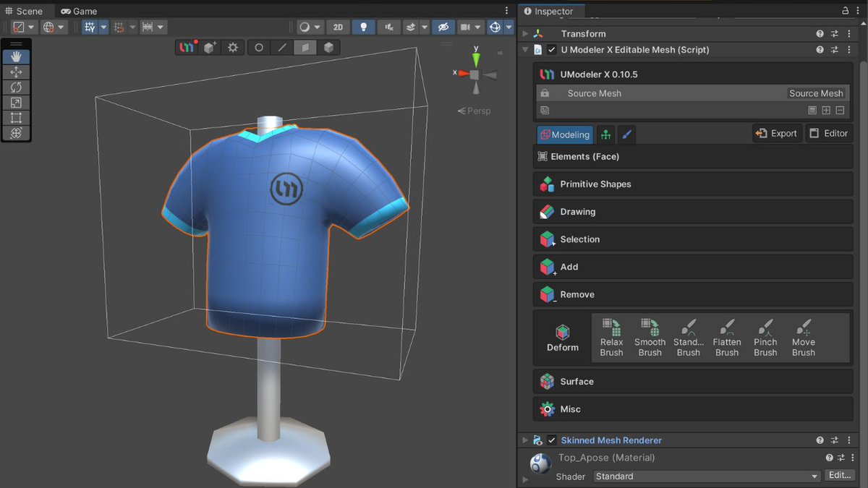Select the Scale tool in the tools overlay
This screenshot has width=868, height=488.
tap(16, 103)
